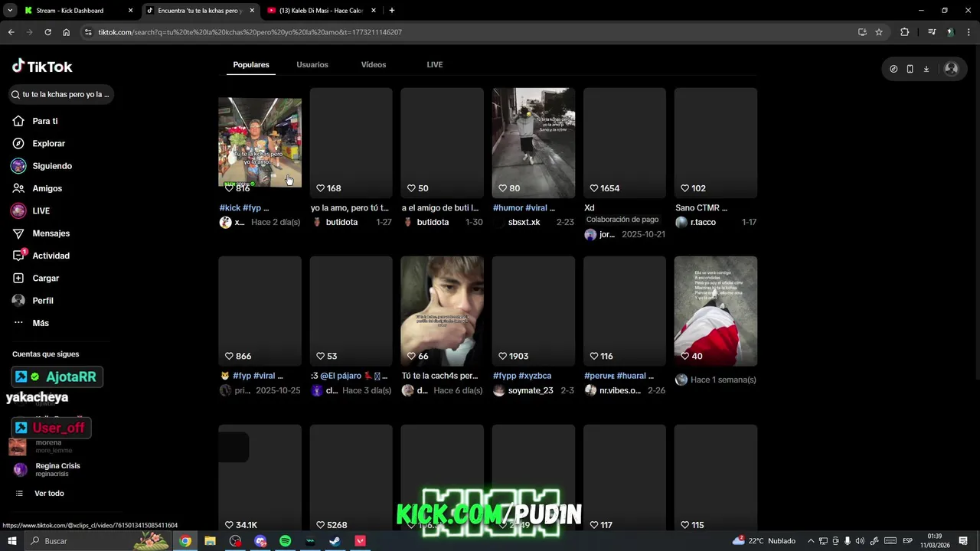Open video thumbnail with 40 likes

716,311
